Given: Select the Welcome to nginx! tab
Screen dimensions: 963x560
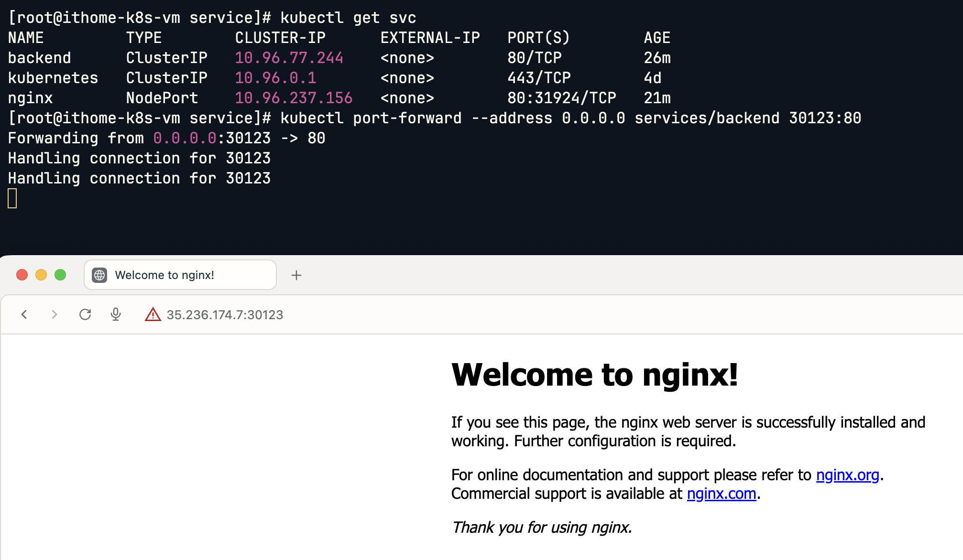Looking at the screenshot, I should pos(180,275).
